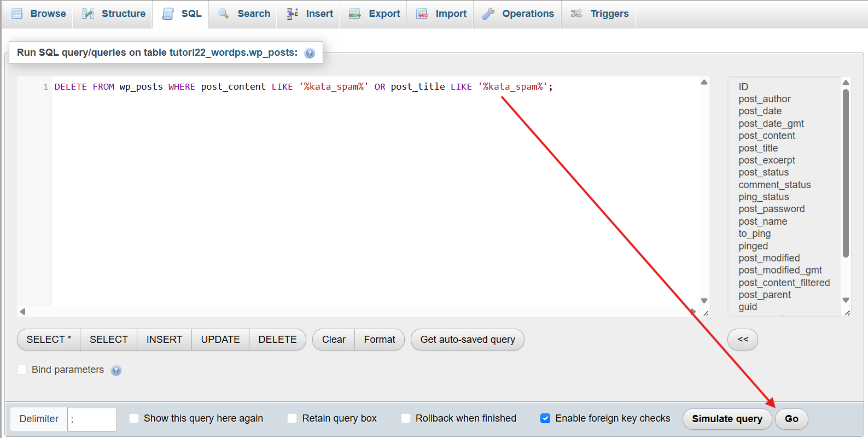Select ping_status in the column list
Viewport: 868px width, 438px height.
[764, 197]
